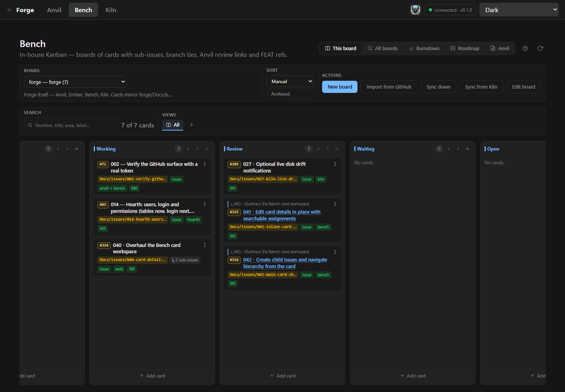This screenshot has height=392, width=565.
Task: Add a card to the Review column
Action: [282, 376]
